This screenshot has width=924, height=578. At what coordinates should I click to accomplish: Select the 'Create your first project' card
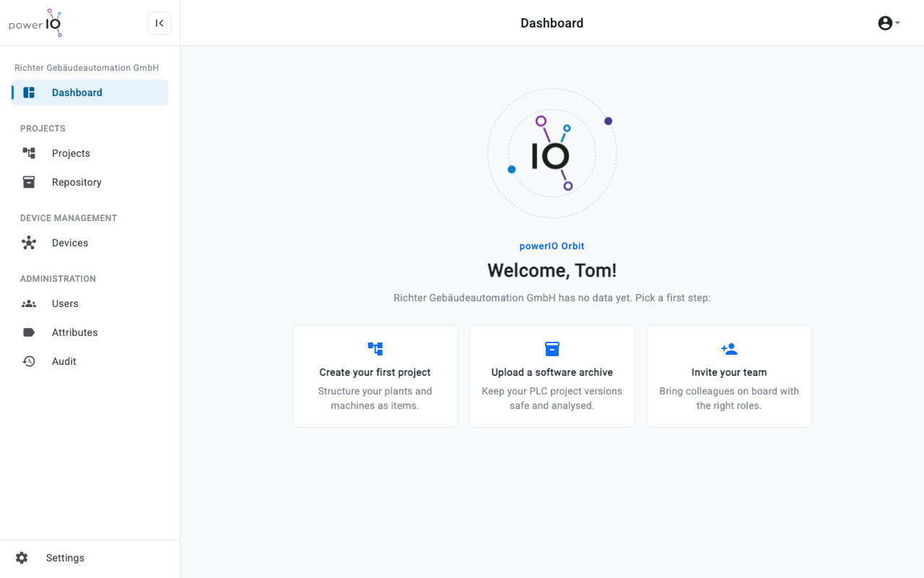[x=375, y=376]
